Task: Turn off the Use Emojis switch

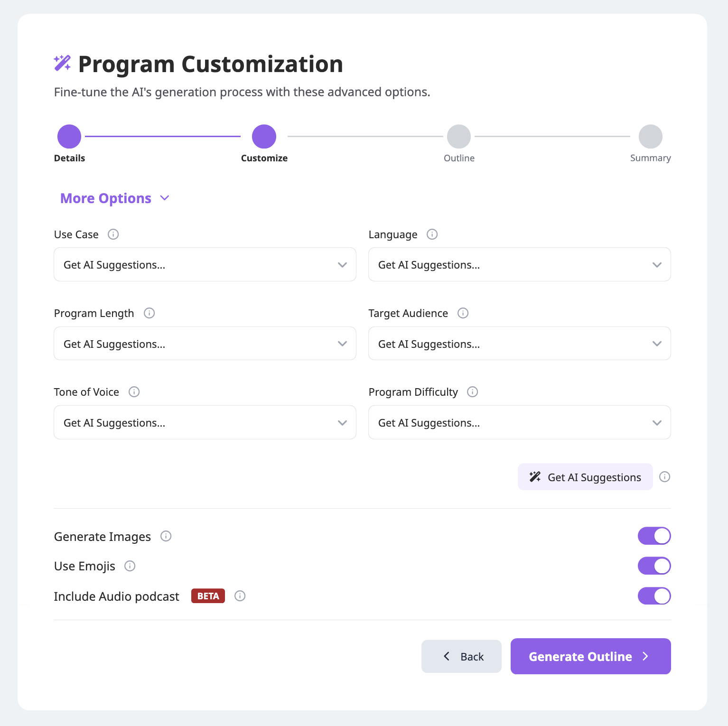Action: pyautogui.click(x=654, y=566)
